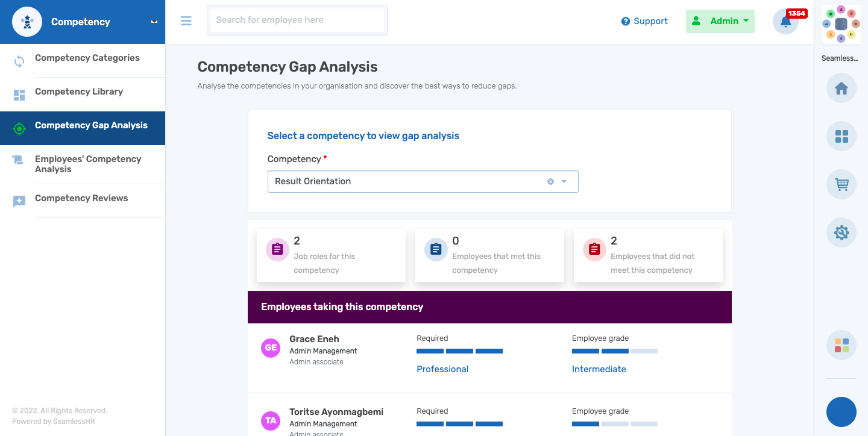This screenshot has height=436, width=868.
Task: Open the shopping cart icon
Action: point(841,184)
